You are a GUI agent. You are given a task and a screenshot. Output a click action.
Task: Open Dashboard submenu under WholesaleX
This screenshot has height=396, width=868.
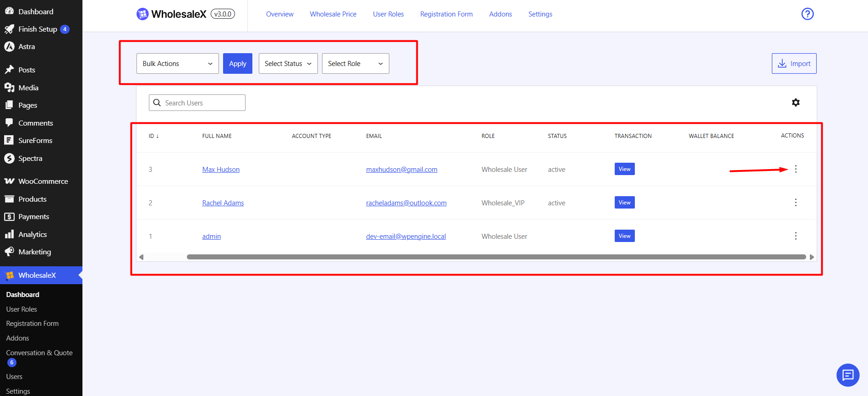(23, 295)
